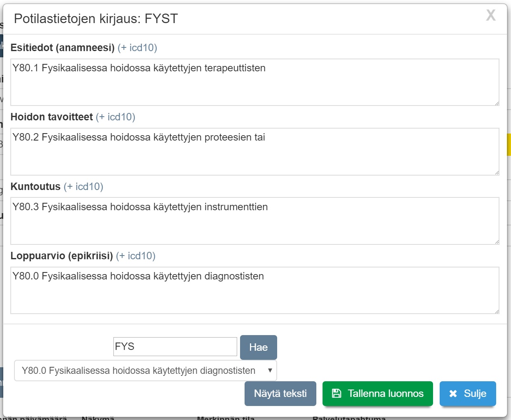Screen dimensions: 511x420
Task: Click Hoidon tavoitteet textarea resize grip
Action: (x=497, y=173)
